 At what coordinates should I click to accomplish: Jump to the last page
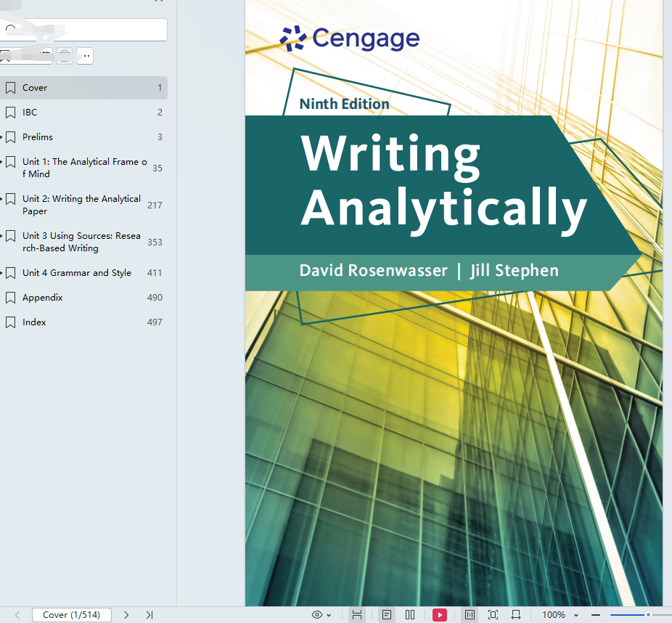click(149, 615)
